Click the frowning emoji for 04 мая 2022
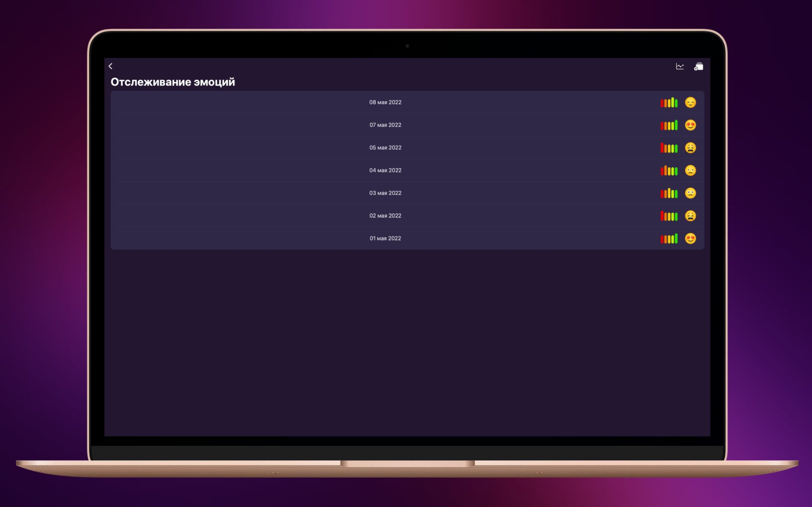Viewport: 812px width, 507px height. point(690,170)
